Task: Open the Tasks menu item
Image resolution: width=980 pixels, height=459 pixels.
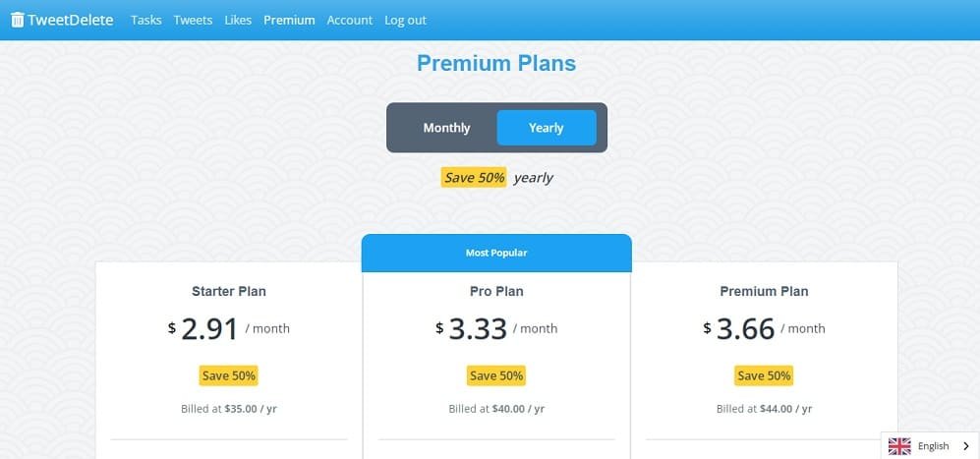Action: pos(145,20)
